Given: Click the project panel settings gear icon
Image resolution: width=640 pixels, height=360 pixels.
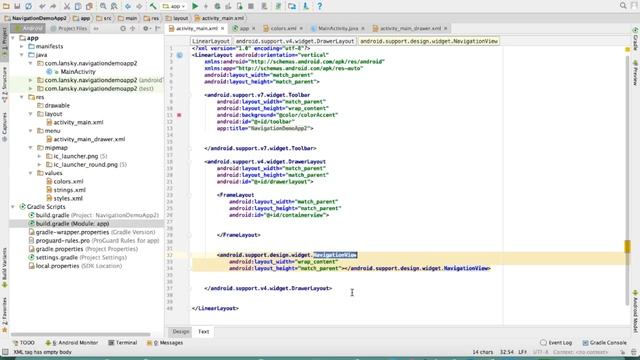Looking at the screenshot, I should tap(146, 29).
